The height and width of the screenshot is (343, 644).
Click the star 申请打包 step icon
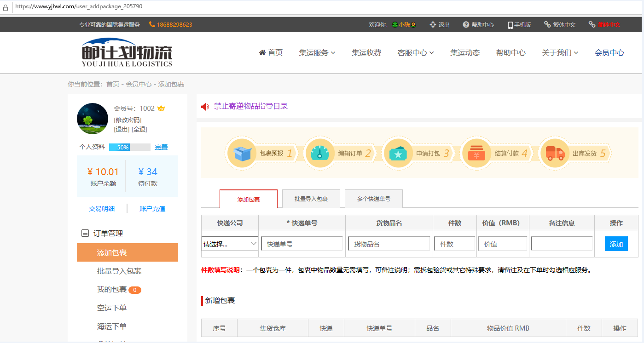(398, 153)
